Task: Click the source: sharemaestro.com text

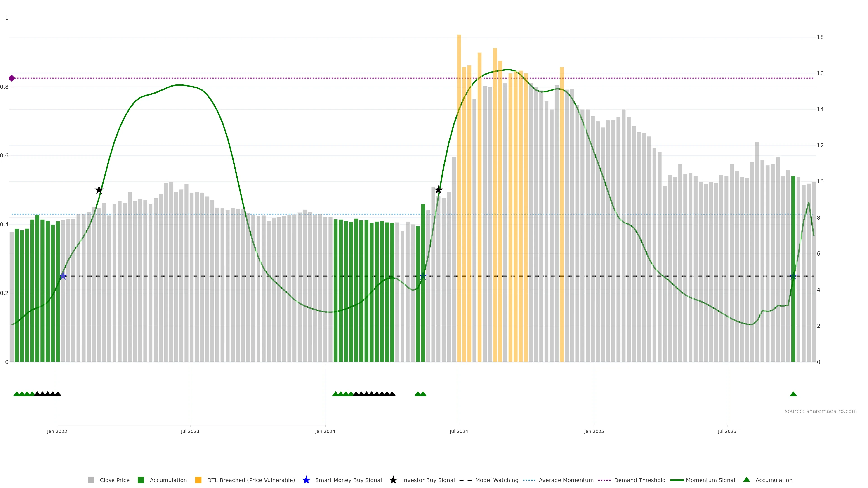Action: click(x=821, y=411)
